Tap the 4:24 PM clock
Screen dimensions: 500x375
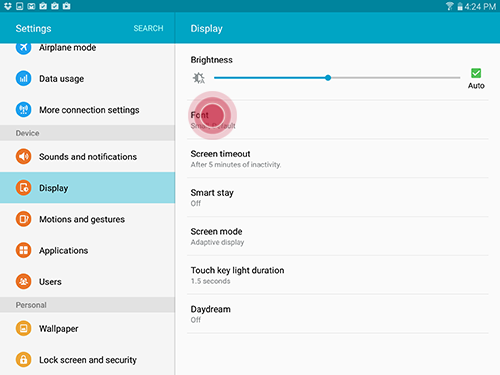480,6
